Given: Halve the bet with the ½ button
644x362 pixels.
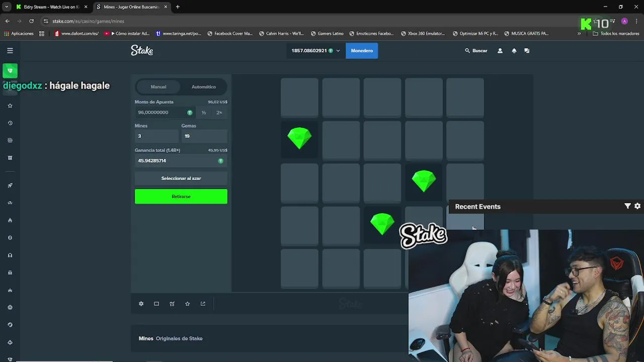Looking at the screenshot, I should (x=204, y=113).
